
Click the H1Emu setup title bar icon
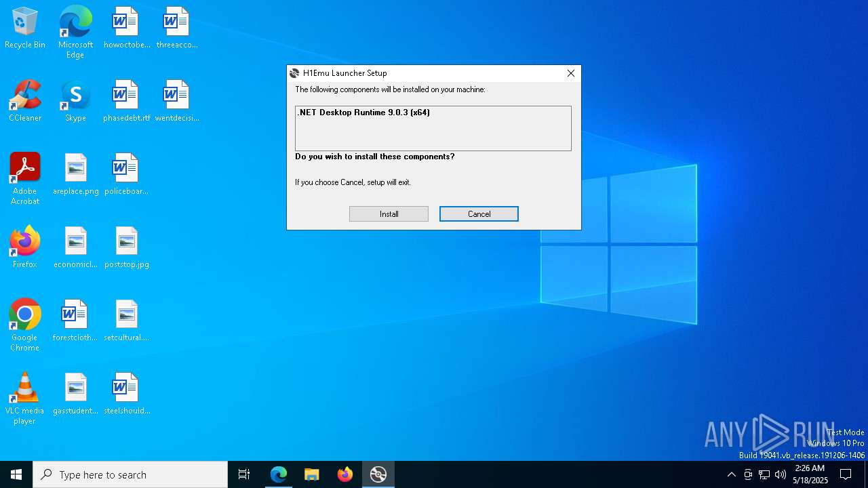pos(294,73)
